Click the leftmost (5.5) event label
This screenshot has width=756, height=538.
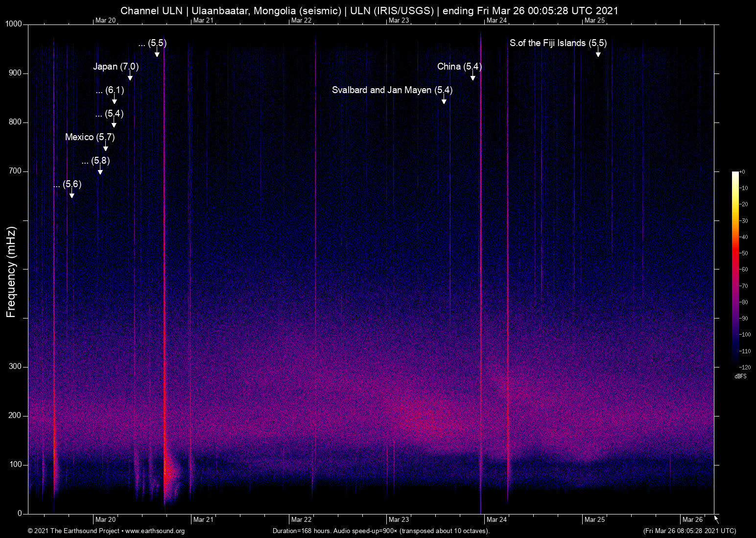point(152,43)
